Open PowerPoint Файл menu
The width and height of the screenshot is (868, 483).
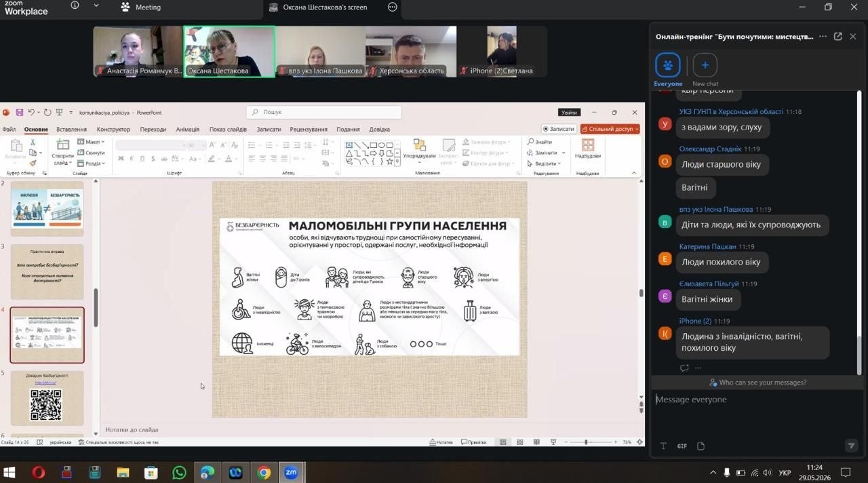pyautogui.click(x=9, y=129)
